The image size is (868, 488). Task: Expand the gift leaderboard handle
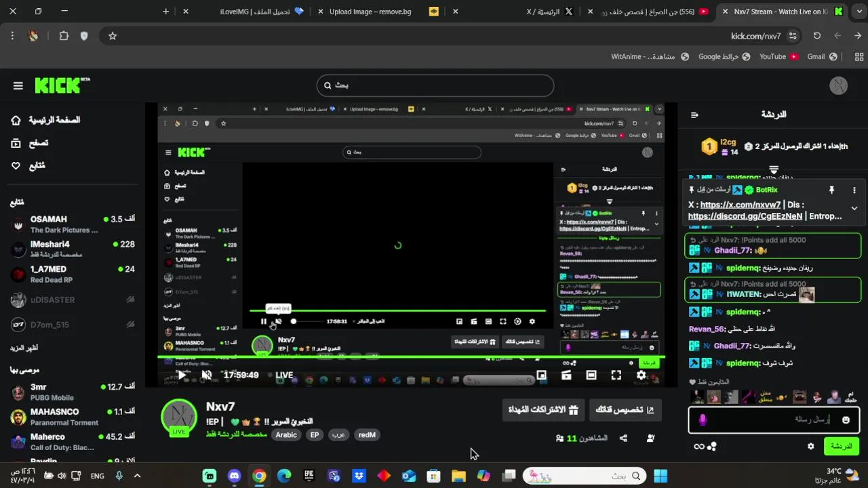point(774,169)
